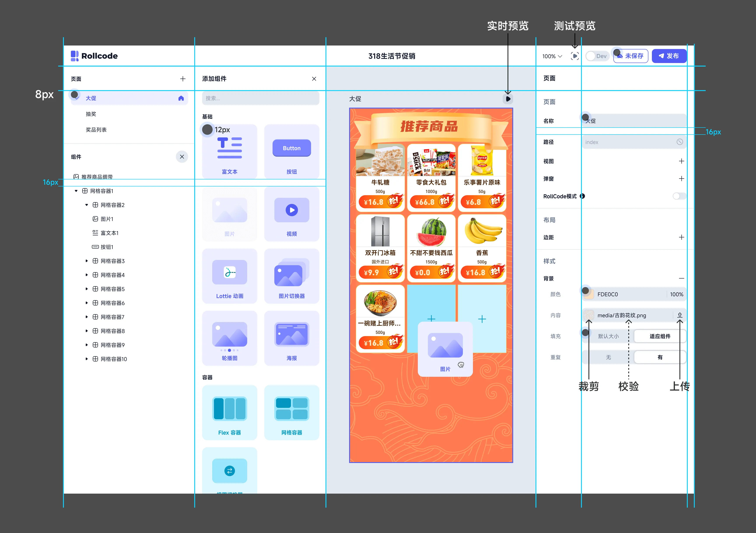Select 按钮1 in component tree

coord(103,247)
